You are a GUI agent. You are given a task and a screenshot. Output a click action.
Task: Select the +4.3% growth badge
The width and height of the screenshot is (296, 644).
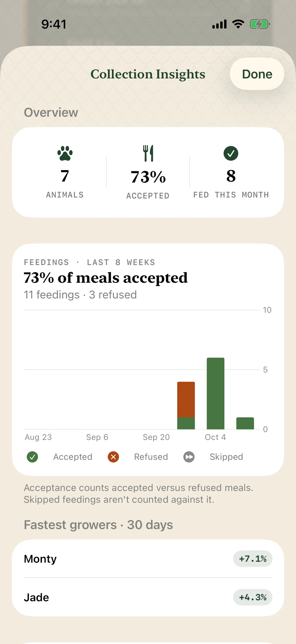[x=253, y=597]
